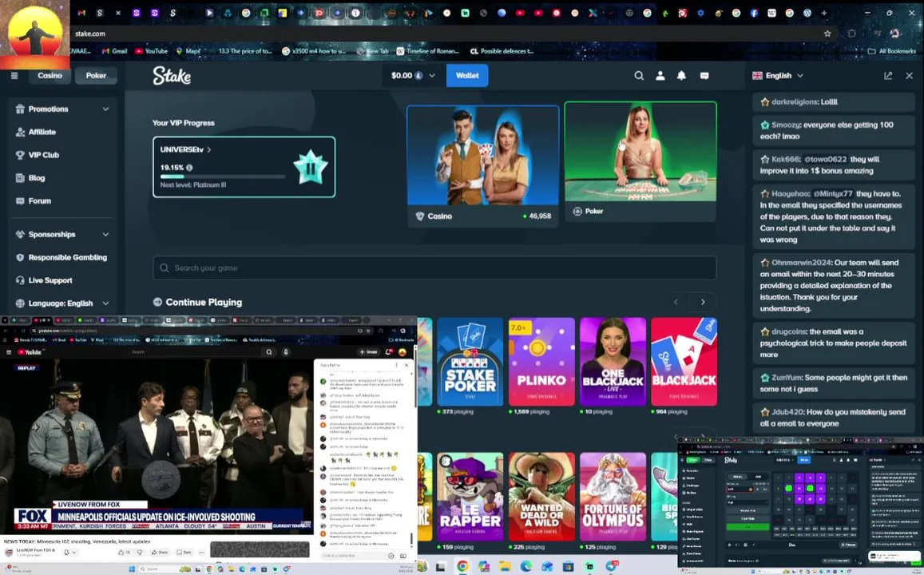Click the Search your game field
This screenshot has height=575, width=924.
tap(435, 268)
